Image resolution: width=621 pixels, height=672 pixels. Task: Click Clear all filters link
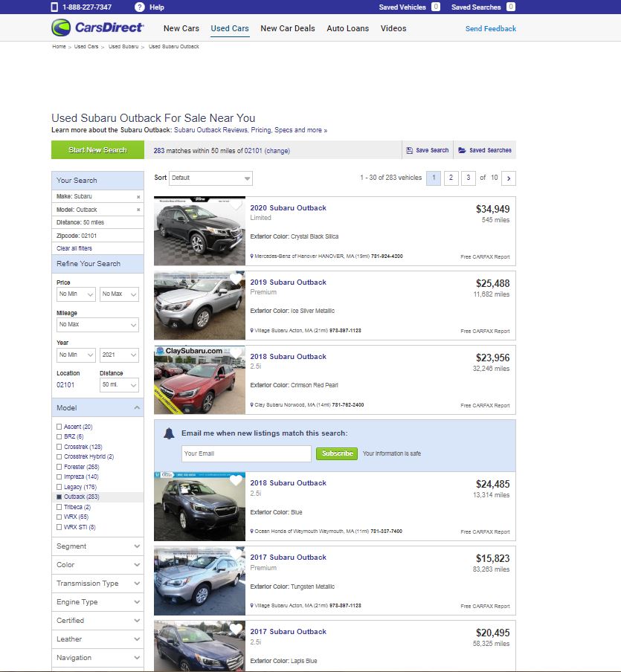coord(74,248)
